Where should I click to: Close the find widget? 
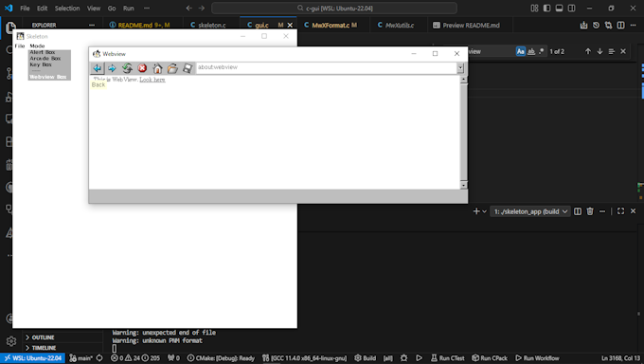pos(623,51)
